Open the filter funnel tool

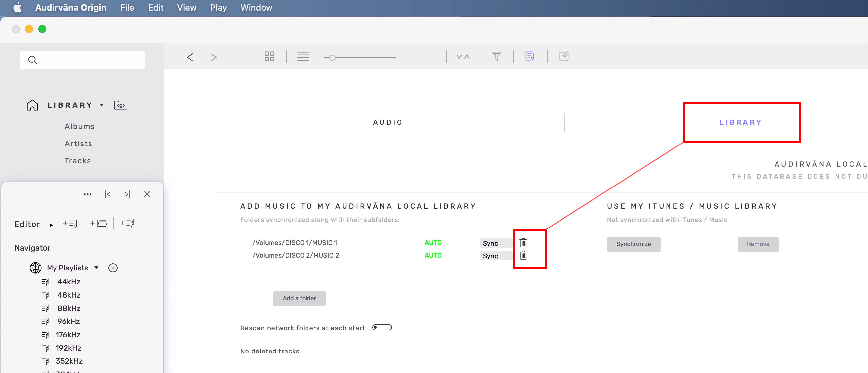pyautogui.click(x=497, y=56)
